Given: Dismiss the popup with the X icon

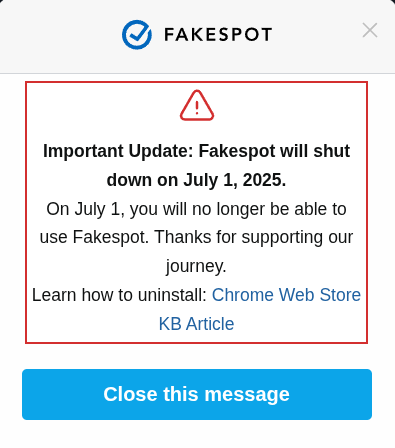Looking at the screenshot, I should click(x=370, y=30).
